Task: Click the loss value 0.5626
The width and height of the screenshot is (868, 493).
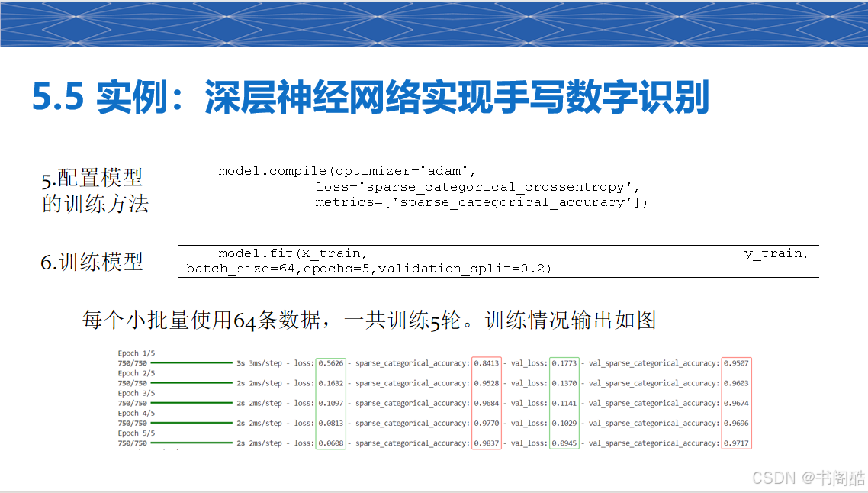Action: (x=330, y=363)
